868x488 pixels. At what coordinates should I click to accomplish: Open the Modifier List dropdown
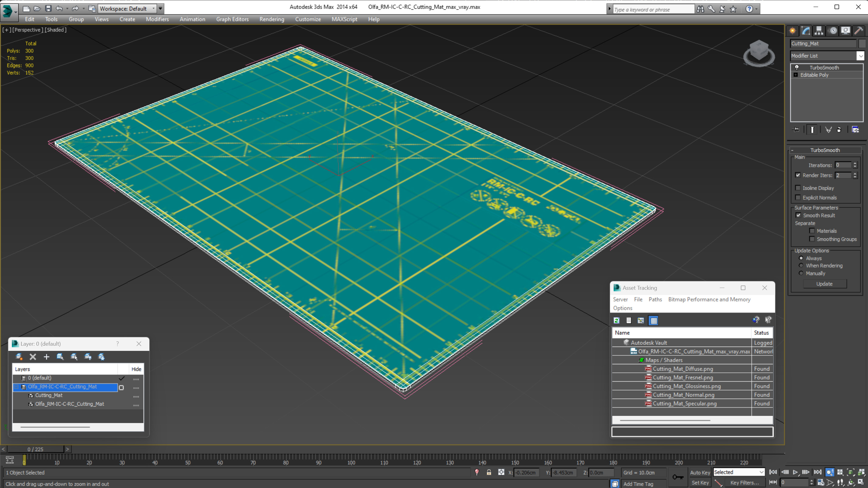tap(861, 56)
